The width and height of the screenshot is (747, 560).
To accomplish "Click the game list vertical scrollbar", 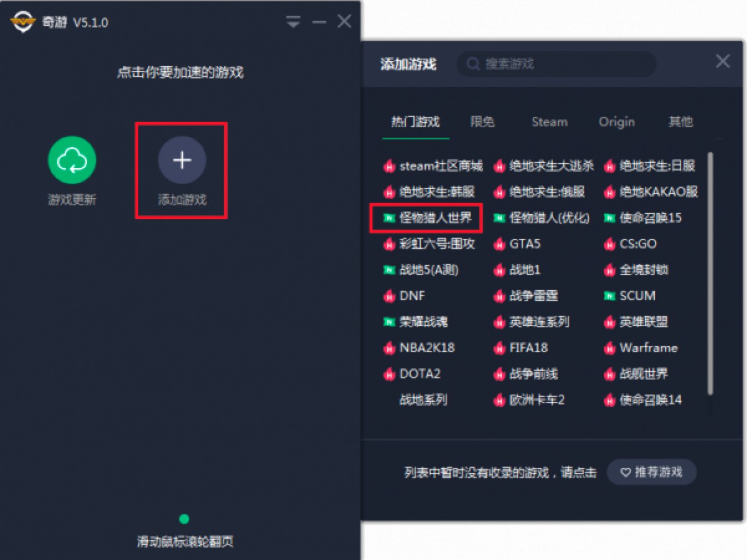I will (711, 274).
